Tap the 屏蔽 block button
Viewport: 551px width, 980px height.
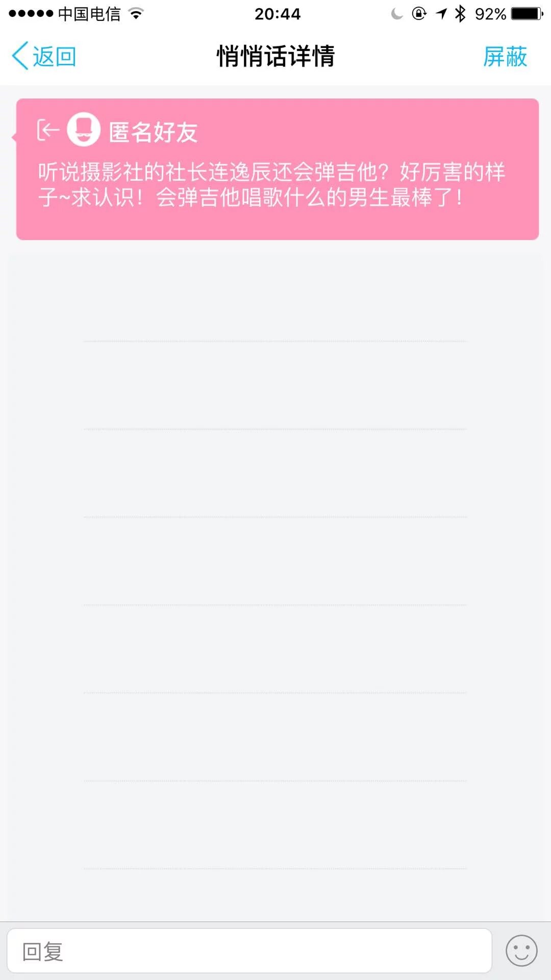(505, 56)
